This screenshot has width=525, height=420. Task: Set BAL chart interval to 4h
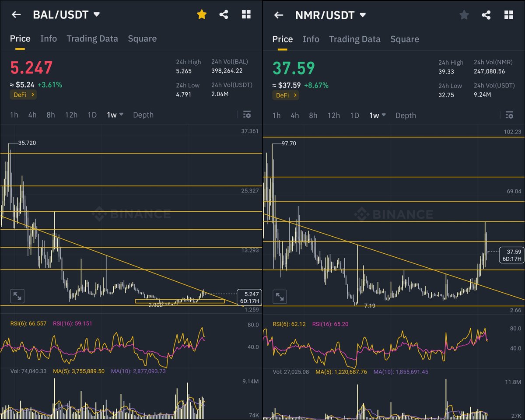coord(32,115)
